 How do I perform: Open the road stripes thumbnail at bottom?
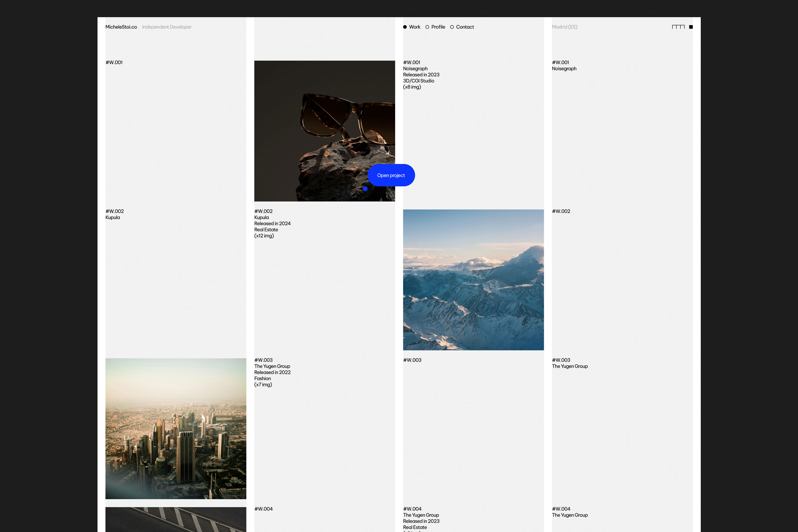[x=176, y=519]
